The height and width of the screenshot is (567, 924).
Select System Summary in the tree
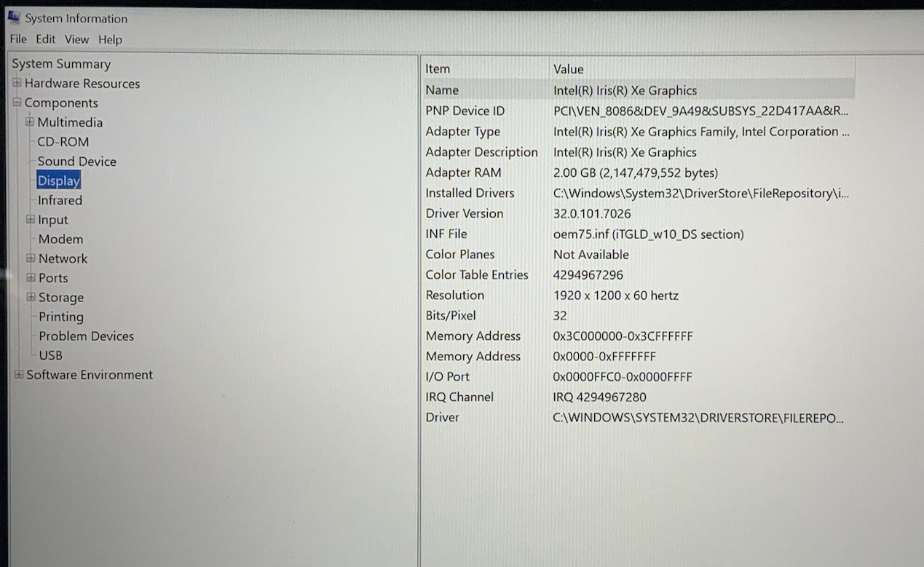click(61, 64)
